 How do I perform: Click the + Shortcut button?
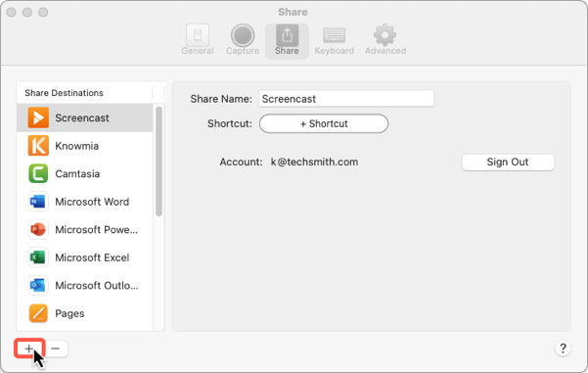point(324,123)
